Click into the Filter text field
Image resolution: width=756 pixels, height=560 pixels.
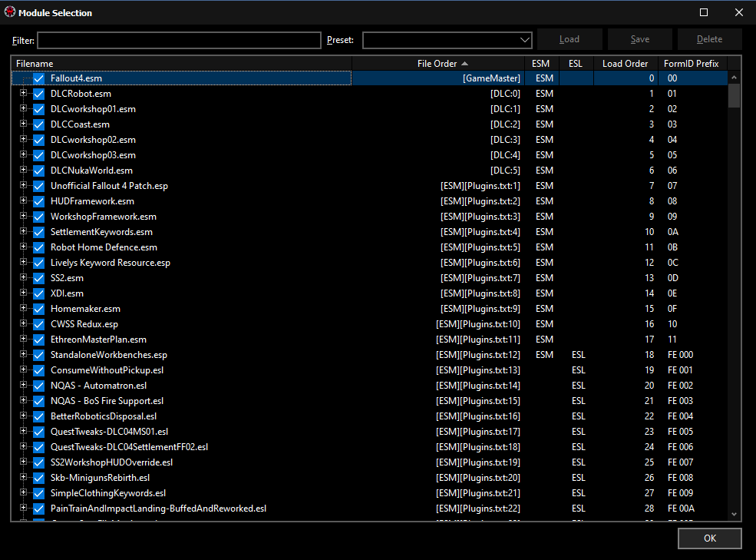180,40
